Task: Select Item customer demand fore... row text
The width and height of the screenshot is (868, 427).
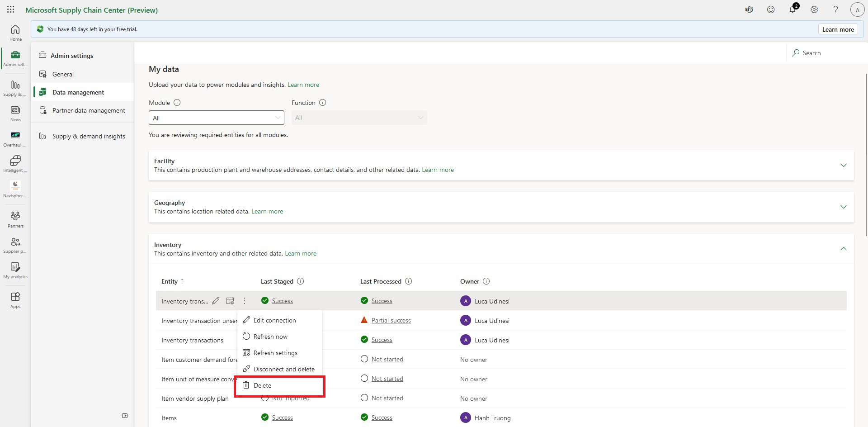Action: tap(199, 360)
